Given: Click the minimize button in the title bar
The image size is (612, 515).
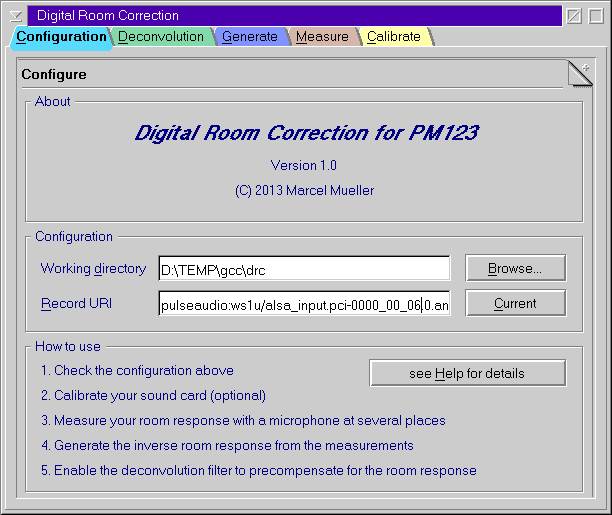Looking at the screenshot, I should pyautogui.click(x=573, y=16).
